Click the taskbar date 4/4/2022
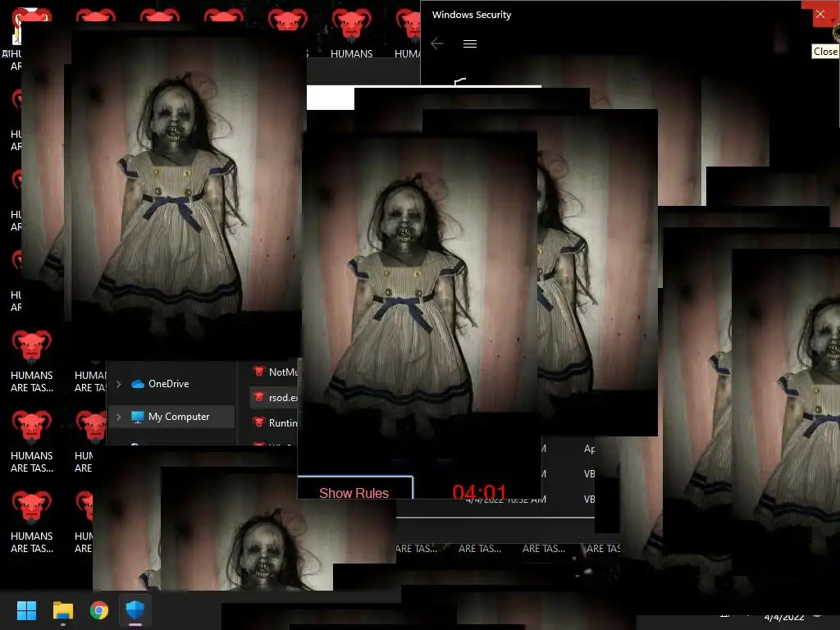Viewport: 840px width, 630px height. [x=783, y=618]
